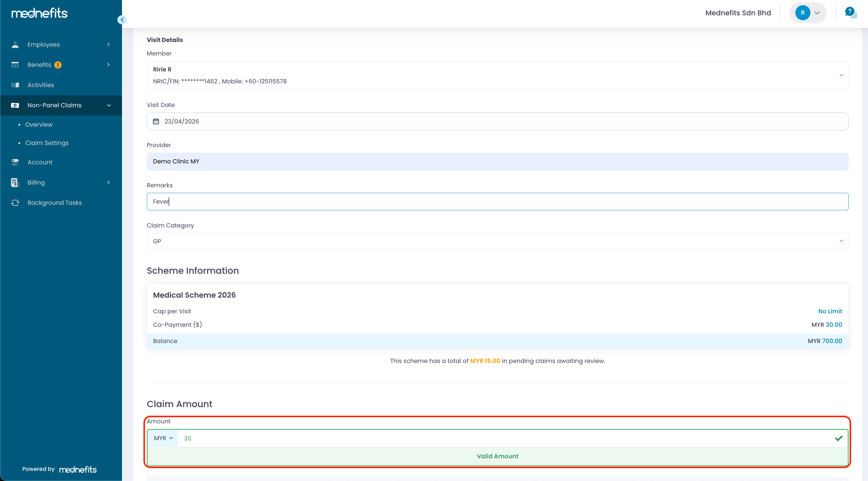868x481 pixels.
Task: Click the Background Tasks sync icon
Action: click(x=15, y=203)
